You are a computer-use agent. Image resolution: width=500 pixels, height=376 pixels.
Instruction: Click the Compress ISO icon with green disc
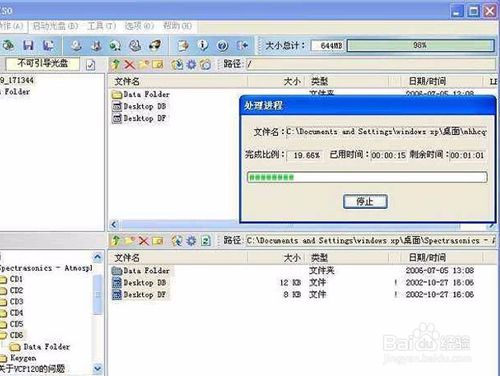click(x=115, y=45)
